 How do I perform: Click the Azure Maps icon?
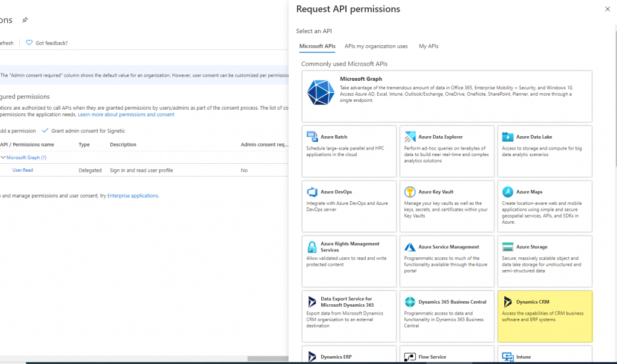coord(507,192)
